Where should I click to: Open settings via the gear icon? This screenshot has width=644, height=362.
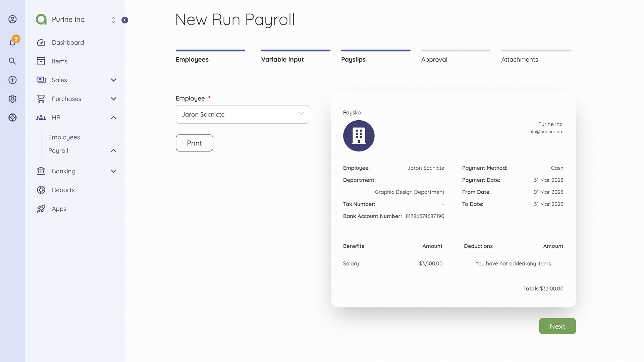(x=12, y=99)
